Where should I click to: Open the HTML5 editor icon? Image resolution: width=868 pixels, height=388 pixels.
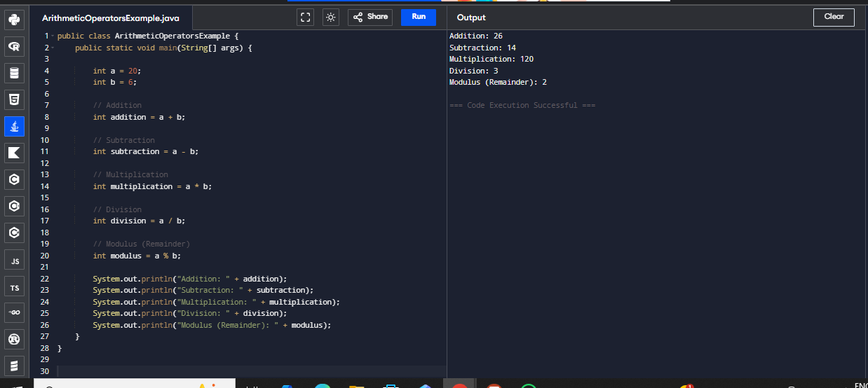[14, 99]
